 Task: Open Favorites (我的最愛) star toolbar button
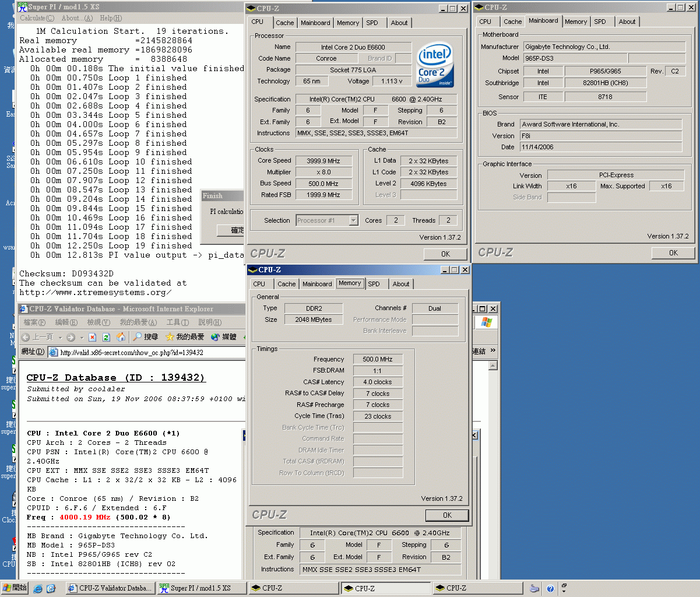(x=185, y=337)
